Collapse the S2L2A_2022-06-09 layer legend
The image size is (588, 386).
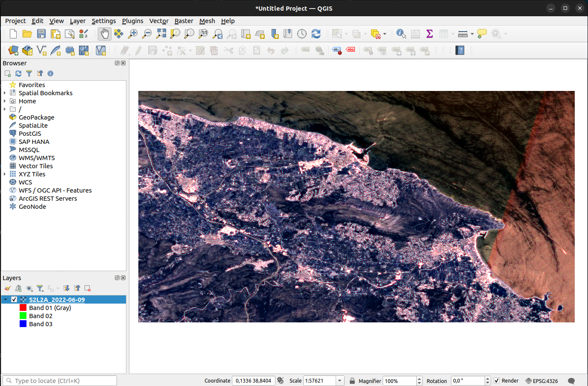(x=6, y=300)
